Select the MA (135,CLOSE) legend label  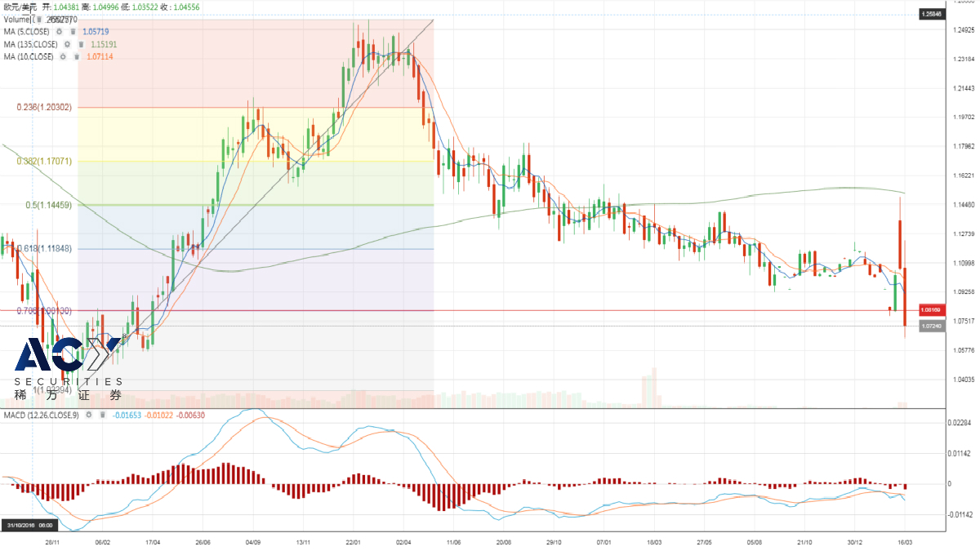point(30,44)
